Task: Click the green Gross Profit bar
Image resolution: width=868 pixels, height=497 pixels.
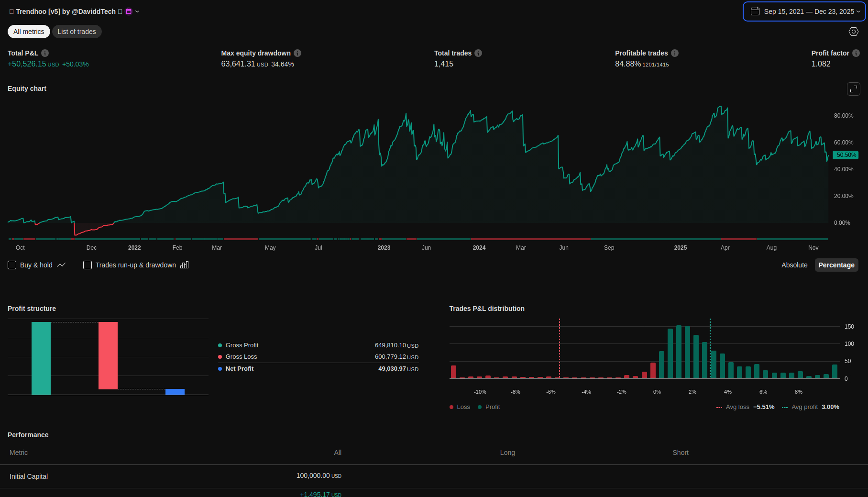Action: (x=41, y=358)
